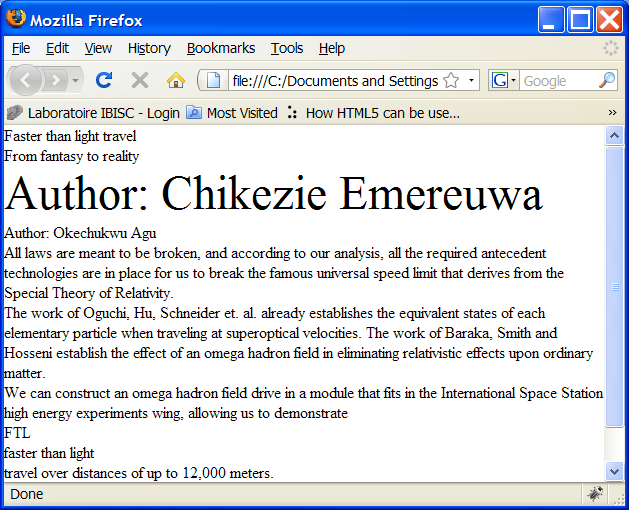The height and width of the screenshot is (510, 629).
Task: Click the "Faster than light travel" title text
Action: click(70, 136)
